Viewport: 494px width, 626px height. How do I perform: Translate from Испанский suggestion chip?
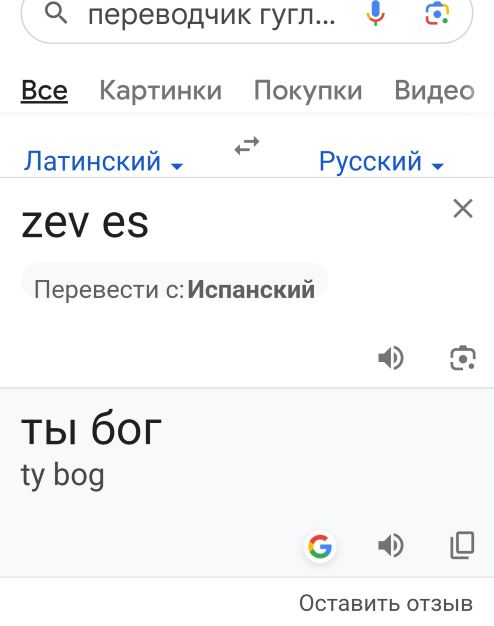pyautogui.click(x=174, y=289)
